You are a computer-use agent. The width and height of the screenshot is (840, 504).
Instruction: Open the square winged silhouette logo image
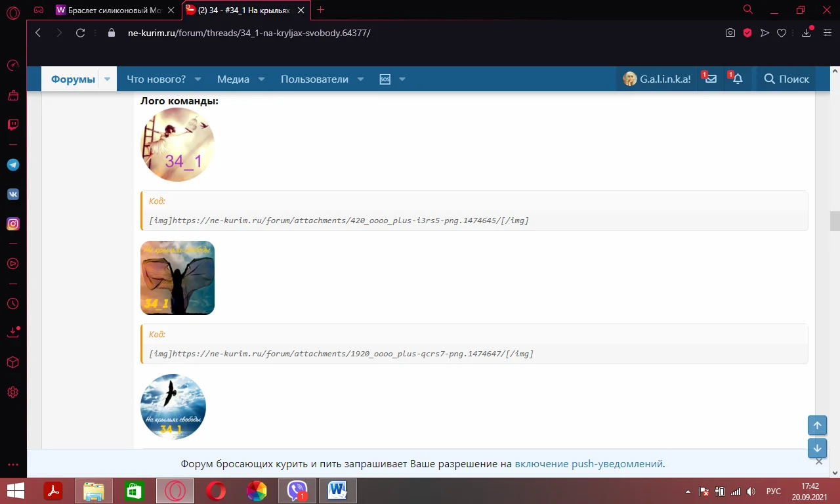point(177,278)
